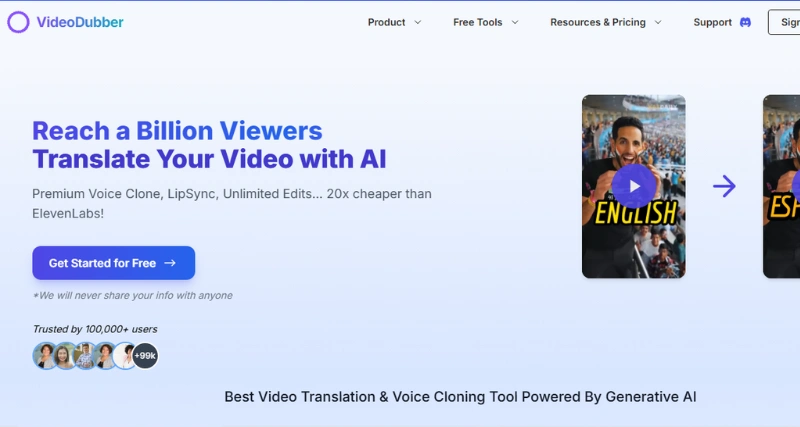The image size is (800, 427).
Task: Open the Discord icon beside Support
Action: point(745,22)
